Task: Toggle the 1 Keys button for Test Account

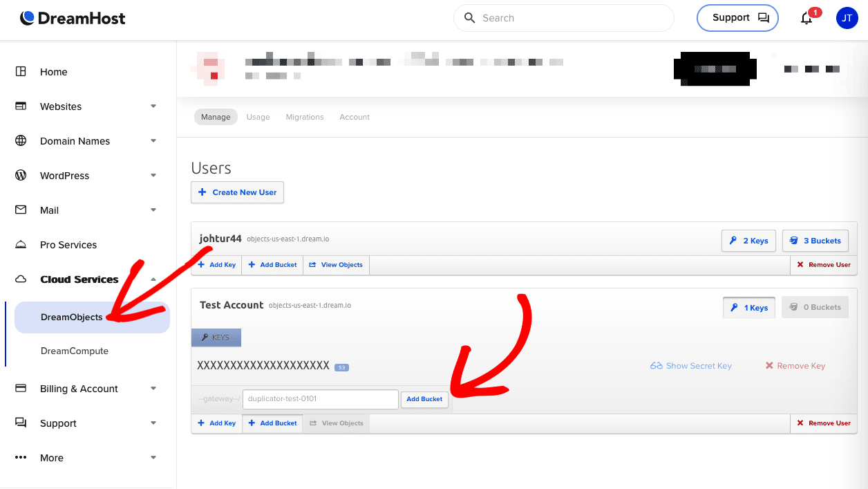Action: (749, 308)
